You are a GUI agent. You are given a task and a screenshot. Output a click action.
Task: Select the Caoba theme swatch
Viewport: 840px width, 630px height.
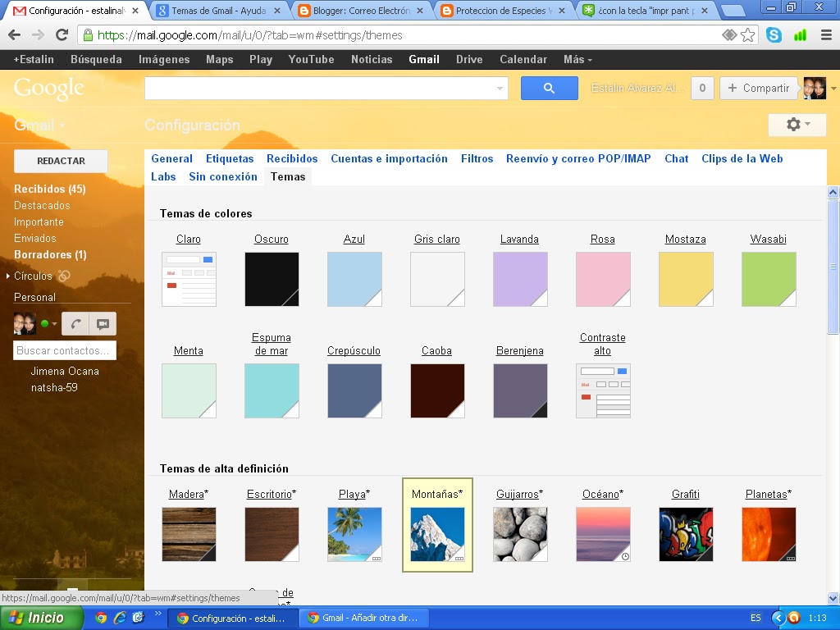(x=437, y=390)
